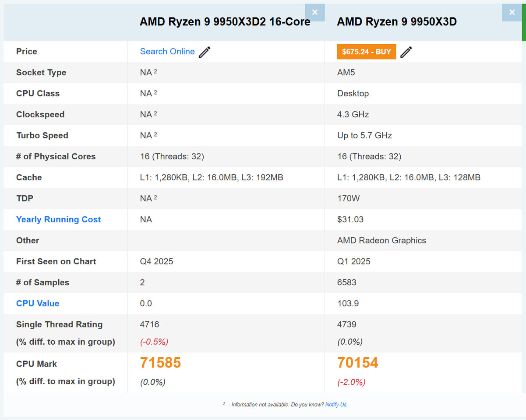Click the CPU Mark score 71585
The height and width of the screenshot is (420, 526).
pyautogui.click(x=160, y=363)
